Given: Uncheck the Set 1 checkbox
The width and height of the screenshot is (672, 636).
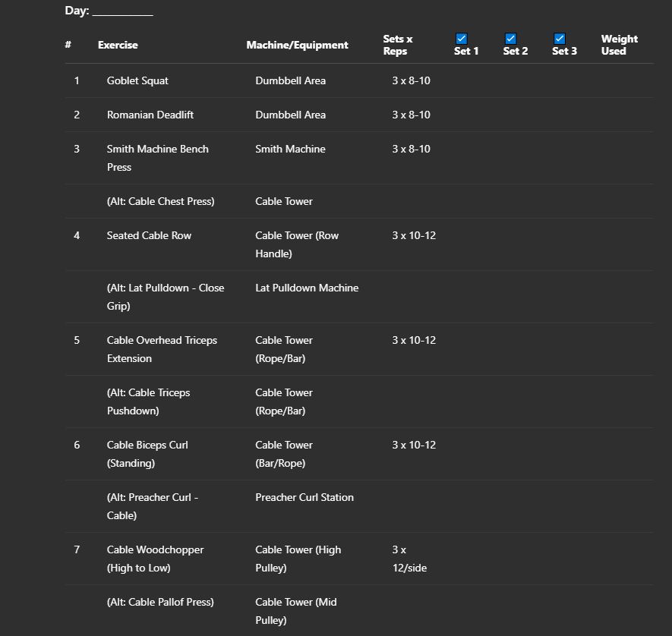Looking at the screenshot, I should 461,39.
